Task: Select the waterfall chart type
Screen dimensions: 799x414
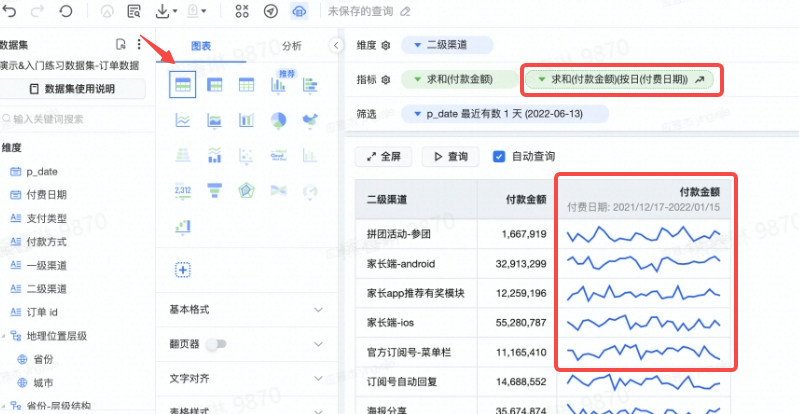Action: click(182, 226)
